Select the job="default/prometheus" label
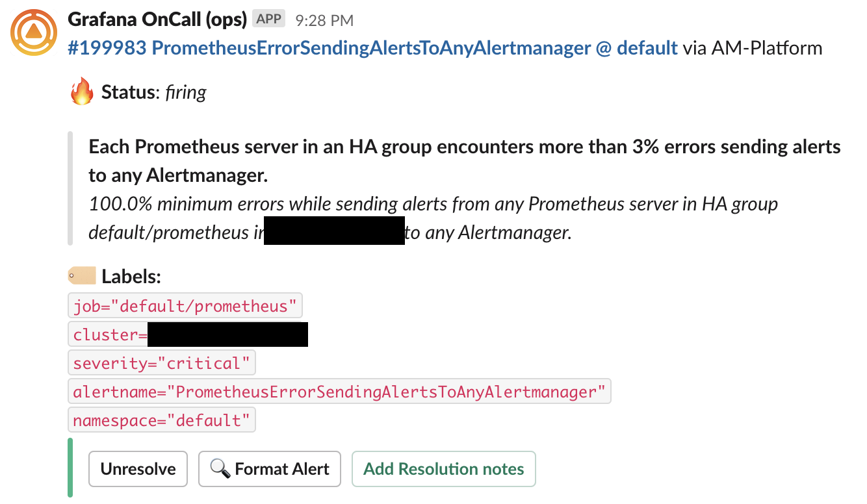The height and width of the screenshot is (504, 867). (x=185, y=306)
